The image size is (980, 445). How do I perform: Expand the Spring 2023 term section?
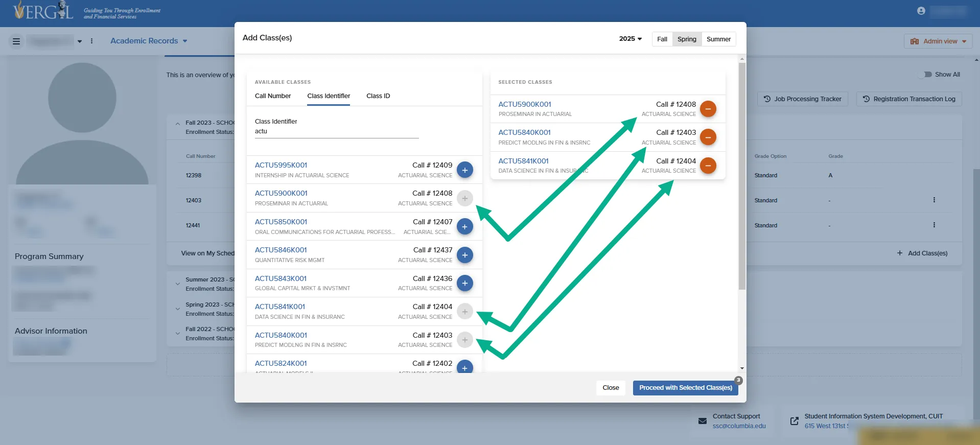pos(177,309)
